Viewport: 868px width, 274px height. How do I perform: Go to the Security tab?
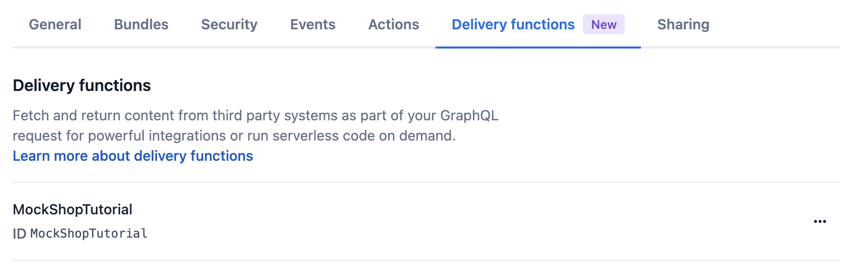tap(229, 24)
